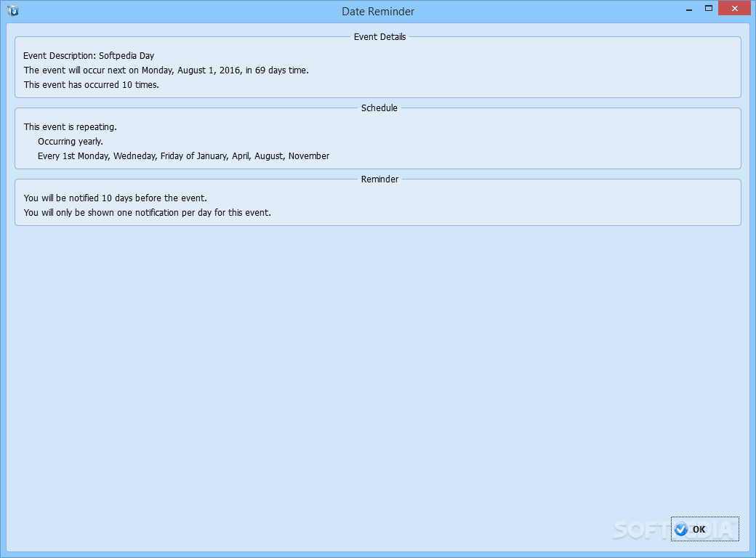Screen dimensions: 756x558
Task: Select 'Event Description: Softpedia Day' text
Action: [x=89, y=56]
